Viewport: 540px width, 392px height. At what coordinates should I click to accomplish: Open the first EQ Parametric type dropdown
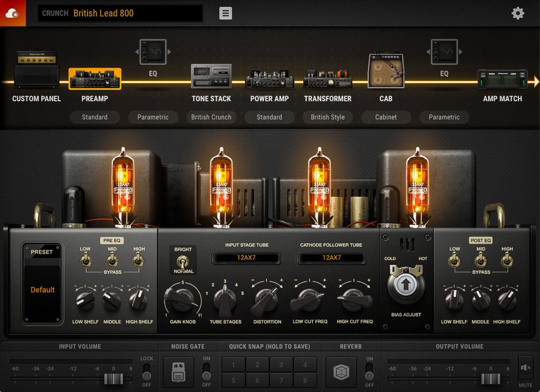tap(153, 117)
